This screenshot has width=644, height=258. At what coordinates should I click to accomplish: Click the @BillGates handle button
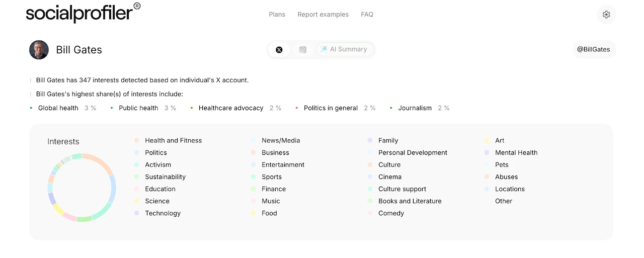(594, 49)
